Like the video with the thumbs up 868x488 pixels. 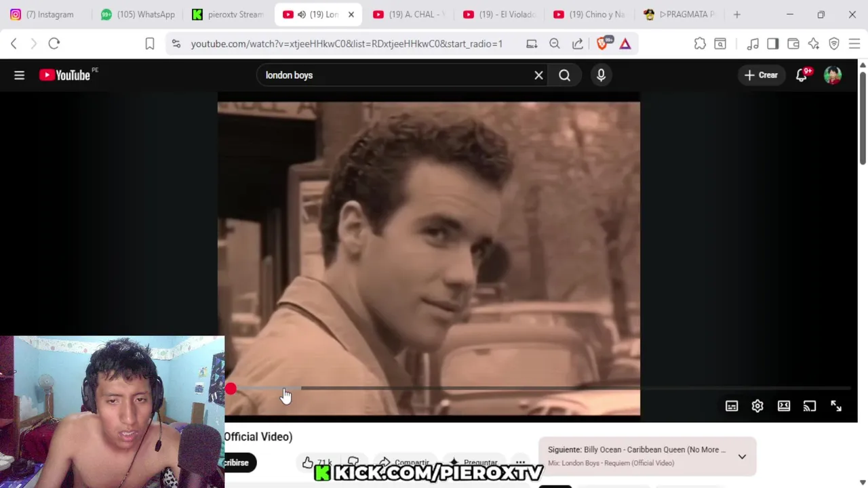308,462
